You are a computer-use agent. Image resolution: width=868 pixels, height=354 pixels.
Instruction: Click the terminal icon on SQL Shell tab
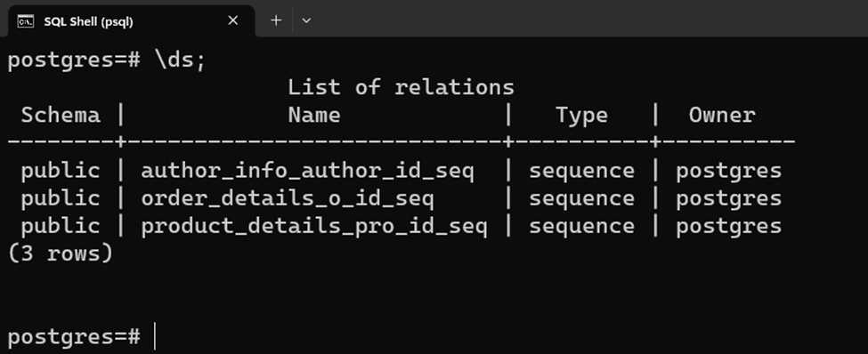24,21
